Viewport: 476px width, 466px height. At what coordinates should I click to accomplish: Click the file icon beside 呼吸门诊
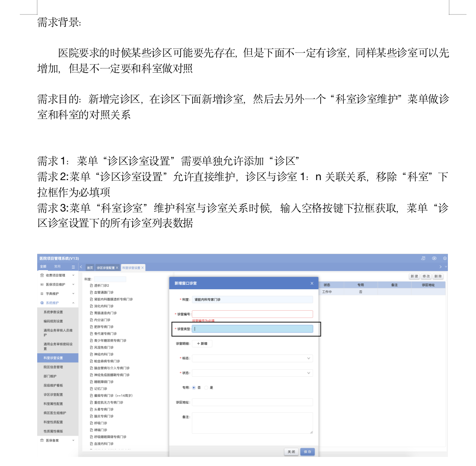(x=91, y=423)
